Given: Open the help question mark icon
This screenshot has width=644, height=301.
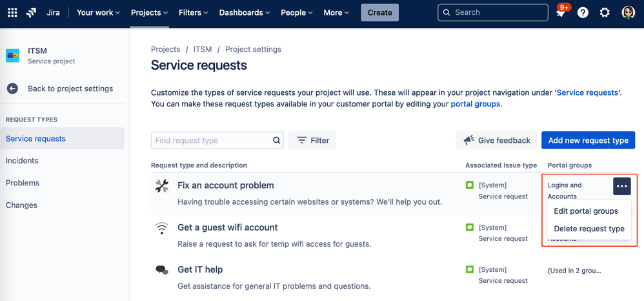Looking at the screenshot, I should [583, 13].
